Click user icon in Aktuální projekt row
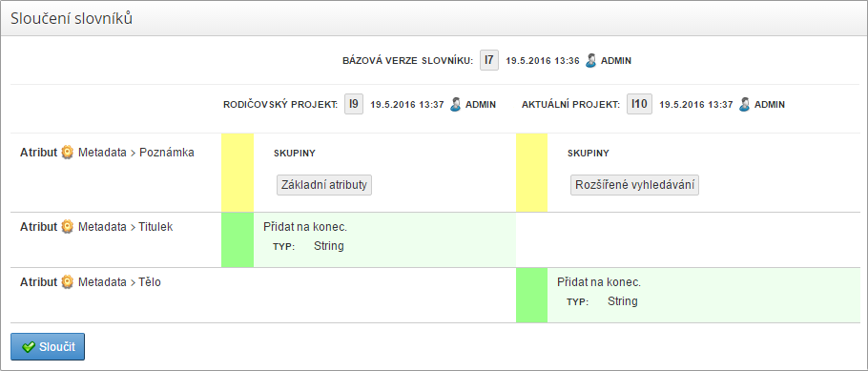 click(745, 104)
